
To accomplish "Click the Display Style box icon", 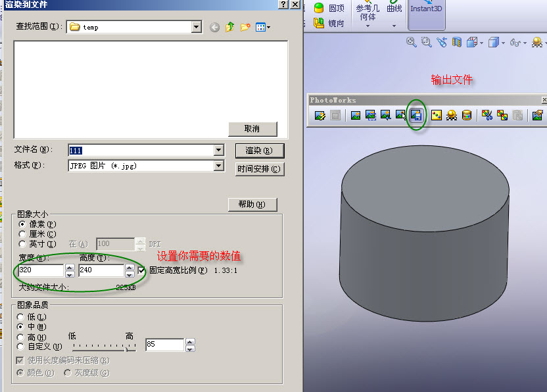I will click(493, 42).
